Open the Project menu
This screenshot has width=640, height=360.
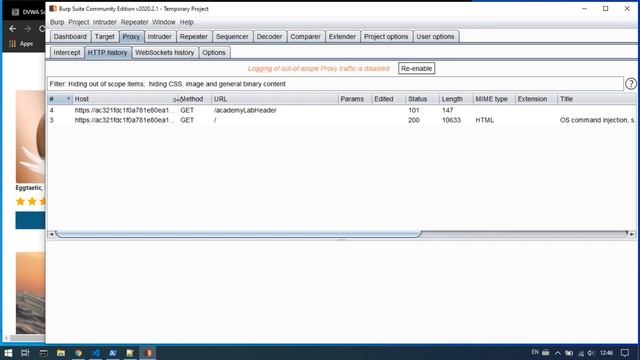(x=79, y=22)
